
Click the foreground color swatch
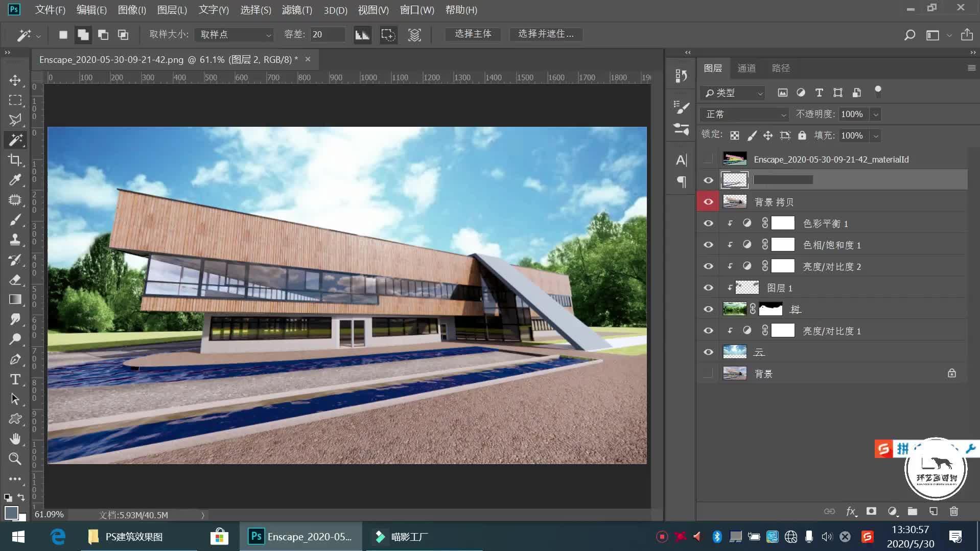click(11, 512)
